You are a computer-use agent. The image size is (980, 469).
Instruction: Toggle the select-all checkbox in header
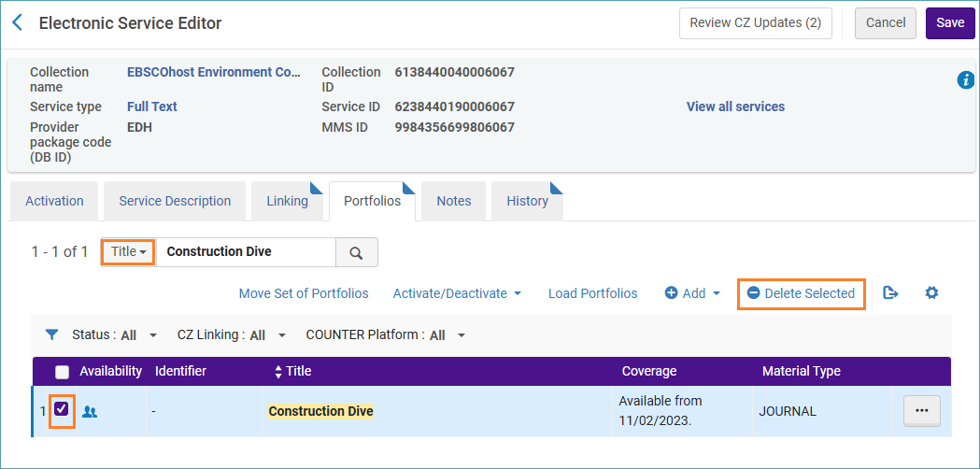click(x=62, y=372)
